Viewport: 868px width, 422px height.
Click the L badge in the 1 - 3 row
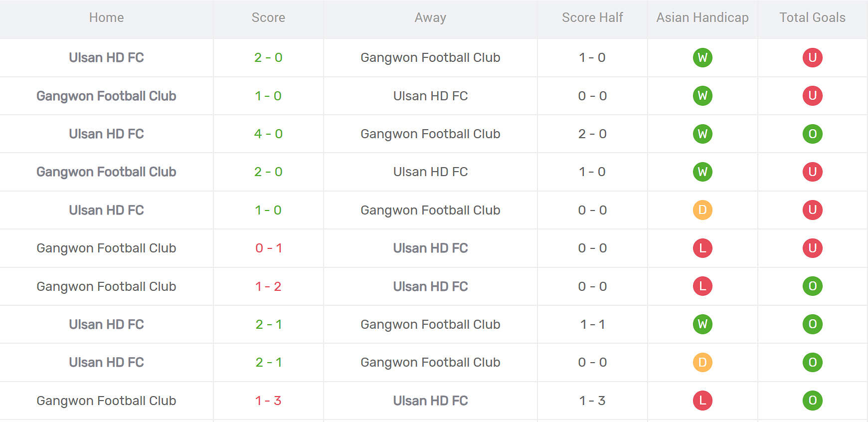(702, 401)
